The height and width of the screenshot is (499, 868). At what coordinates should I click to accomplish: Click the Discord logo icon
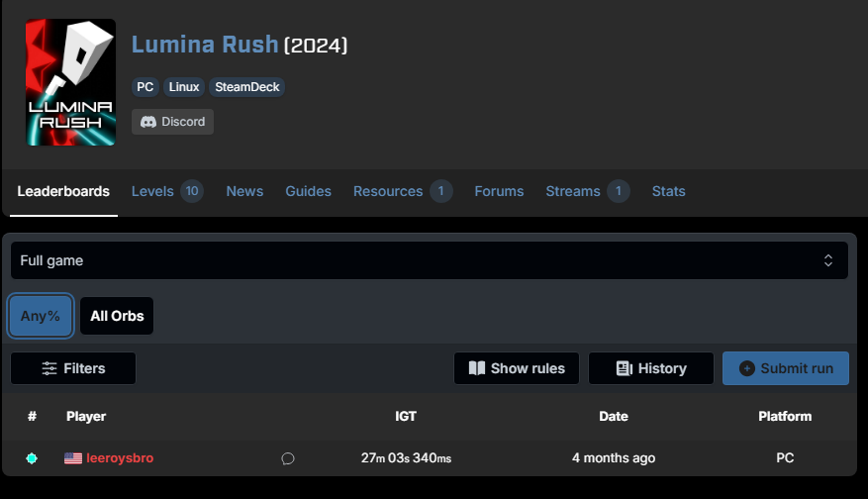point(148,122)
